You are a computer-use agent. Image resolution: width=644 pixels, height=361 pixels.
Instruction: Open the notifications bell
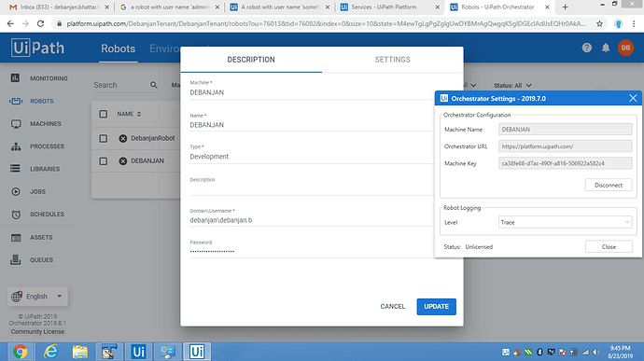pos(606,48)
